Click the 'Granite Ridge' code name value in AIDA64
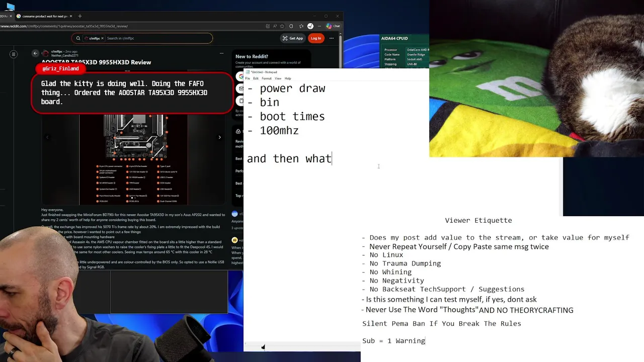Viewport: 644px width, 362px height. [x=415, y=55]
